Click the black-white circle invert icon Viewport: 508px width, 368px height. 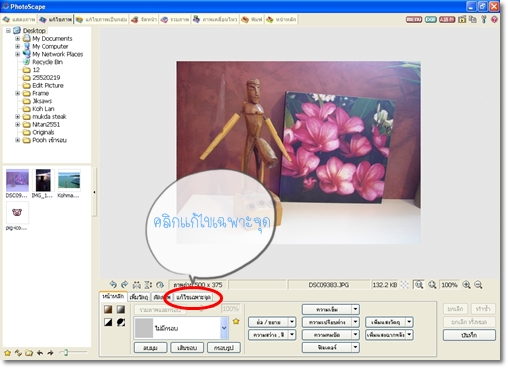[x=121, y=322]
